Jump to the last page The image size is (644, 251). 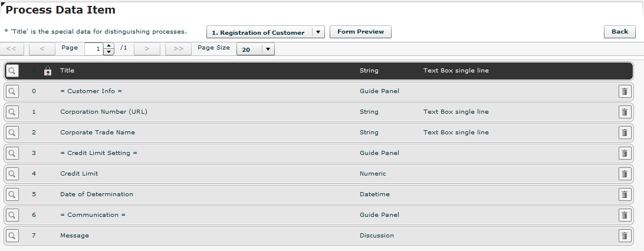tap(178, 49)
